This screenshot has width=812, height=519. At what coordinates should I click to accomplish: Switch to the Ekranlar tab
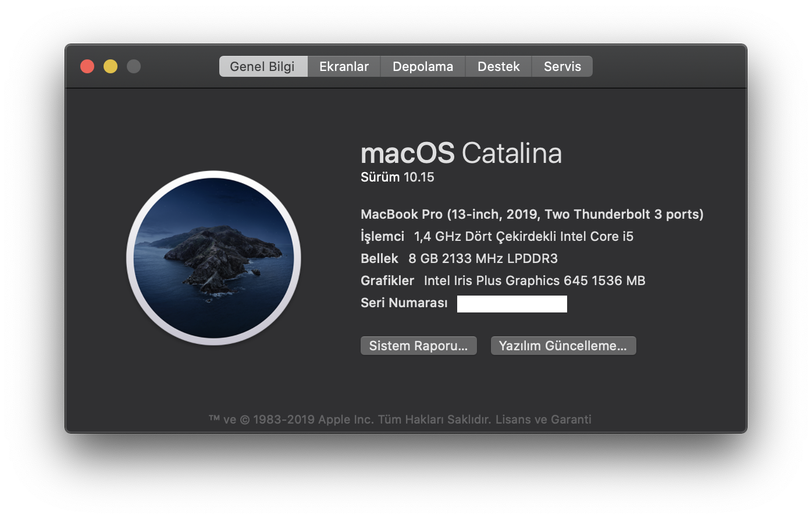click(x=344, y=66)
